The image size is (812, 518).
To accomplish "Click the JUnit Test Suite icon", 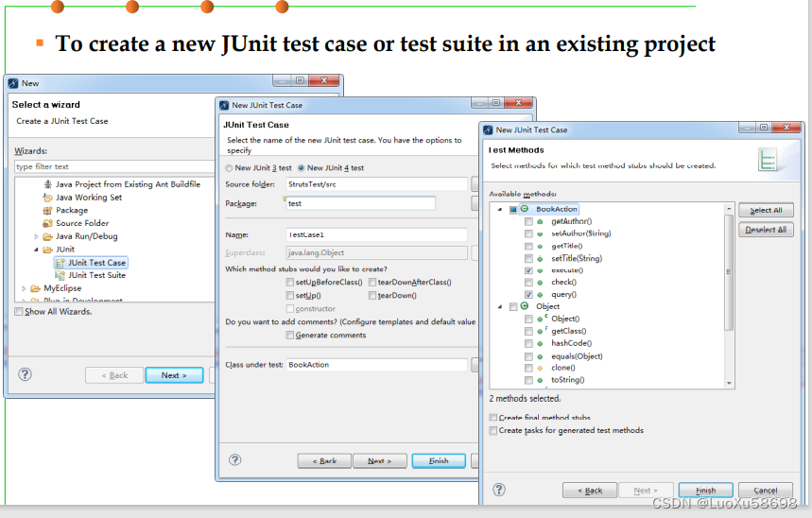I will pyautogui.click(x=60, y=275).
